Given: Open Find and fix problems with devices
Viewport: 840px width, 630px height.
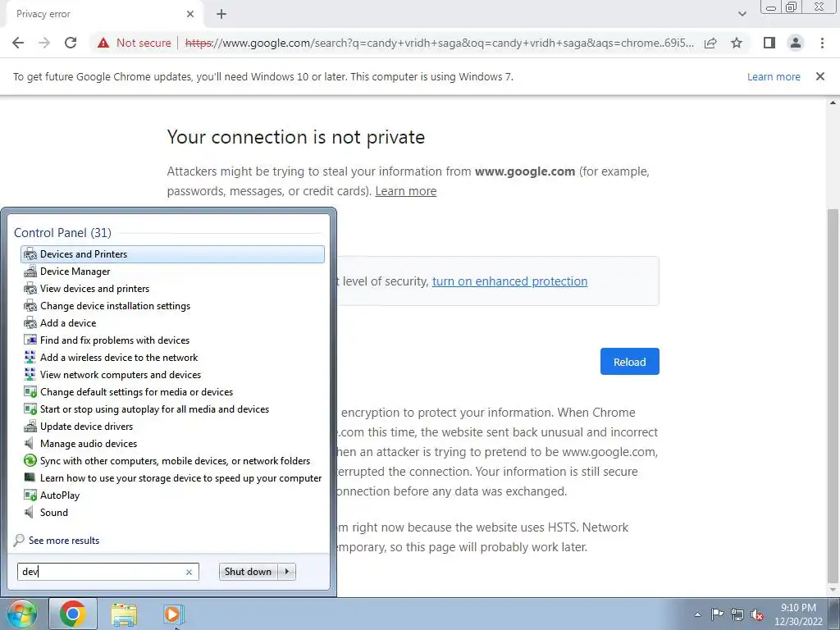Looking at the screenshot, I should [172, 340].
